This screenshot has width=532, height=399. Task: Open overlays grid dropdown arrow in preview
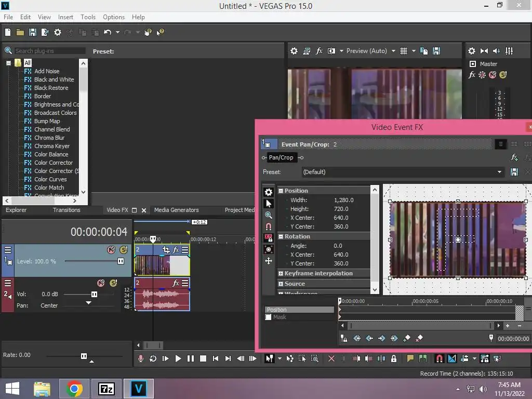coord(414,51)
